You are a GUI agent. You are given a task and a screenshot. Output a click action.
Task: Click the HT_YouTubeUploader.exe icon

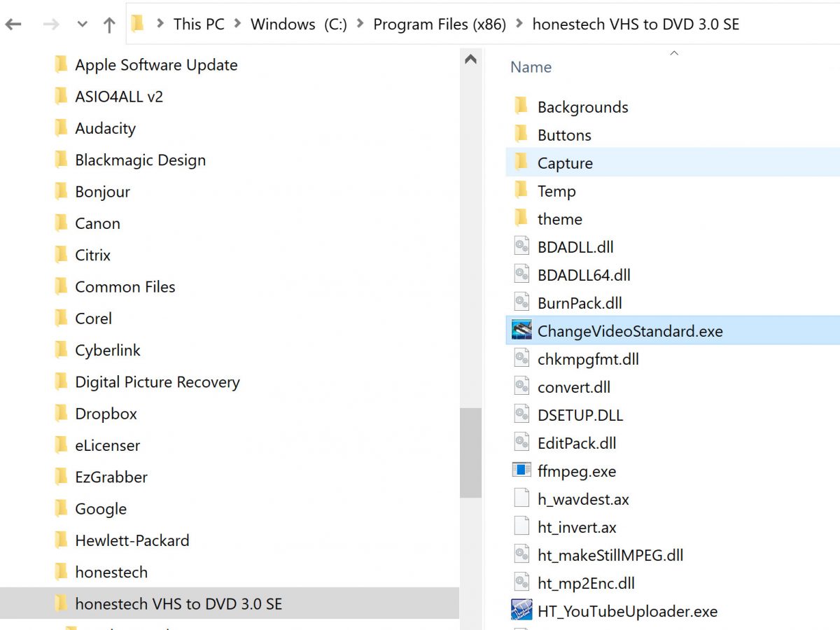coord(521,610)
